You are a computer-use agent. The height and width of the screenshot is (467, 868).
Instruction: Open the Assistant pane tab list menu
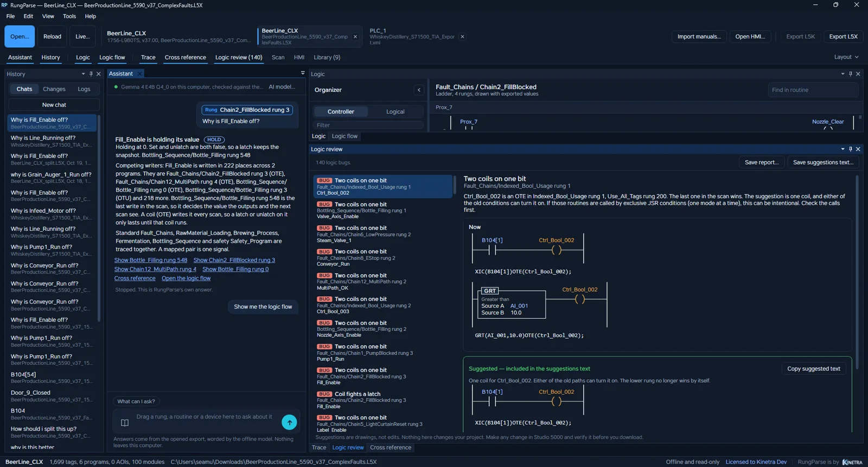(x=303, y=73)
